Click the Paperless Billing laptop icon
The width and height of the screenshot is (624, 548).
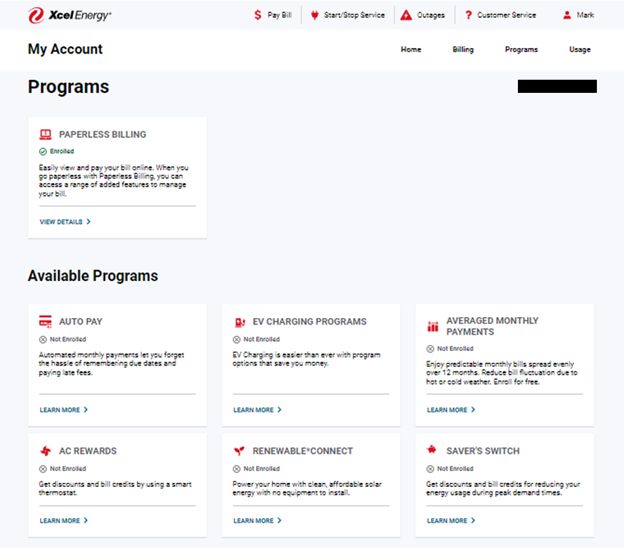pyautogui.click(x=45, y=135)
